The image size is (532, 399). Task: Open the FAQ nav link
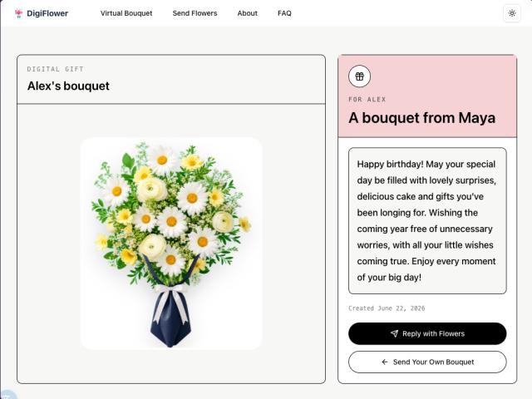[x=284, y=13]
